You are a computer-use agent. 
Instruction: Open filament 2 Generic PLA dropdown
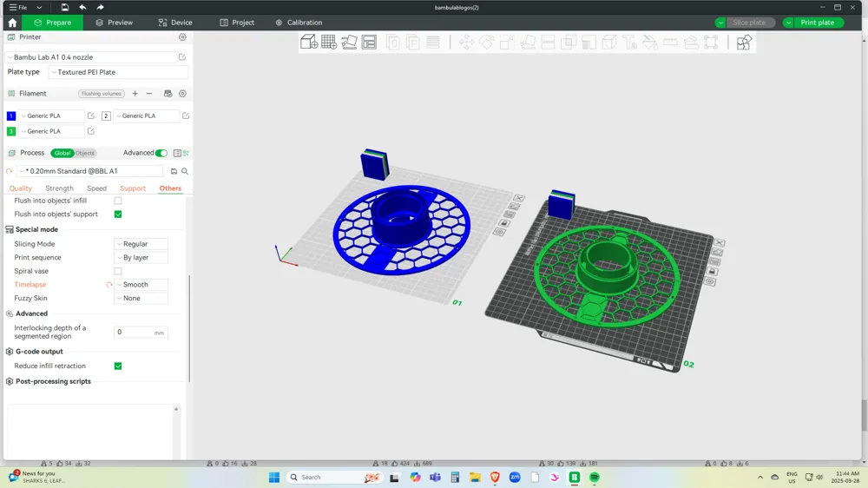pyautogui.click(x=147, y=115)
